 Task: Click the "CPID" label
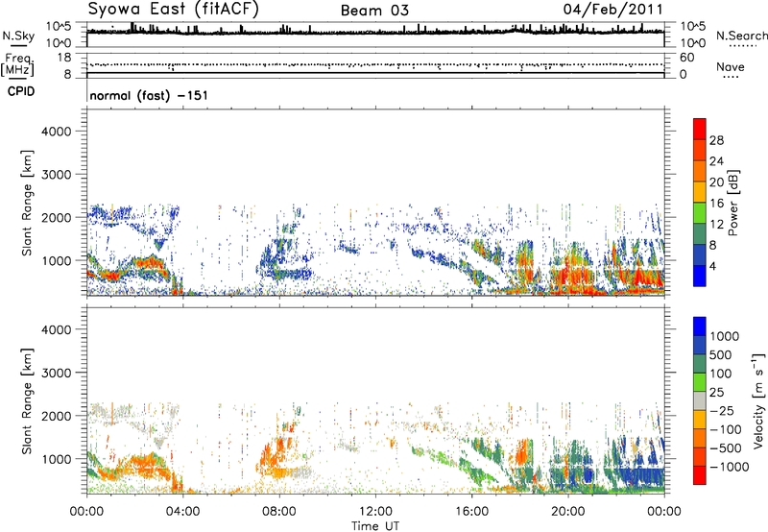click(x=21, y=91)
